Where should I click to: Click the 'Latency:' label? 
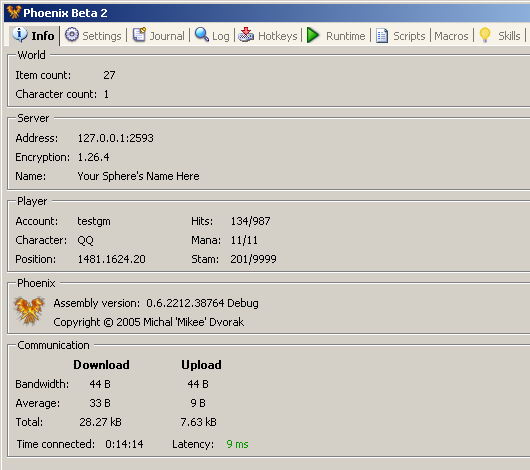click(193, 444)
